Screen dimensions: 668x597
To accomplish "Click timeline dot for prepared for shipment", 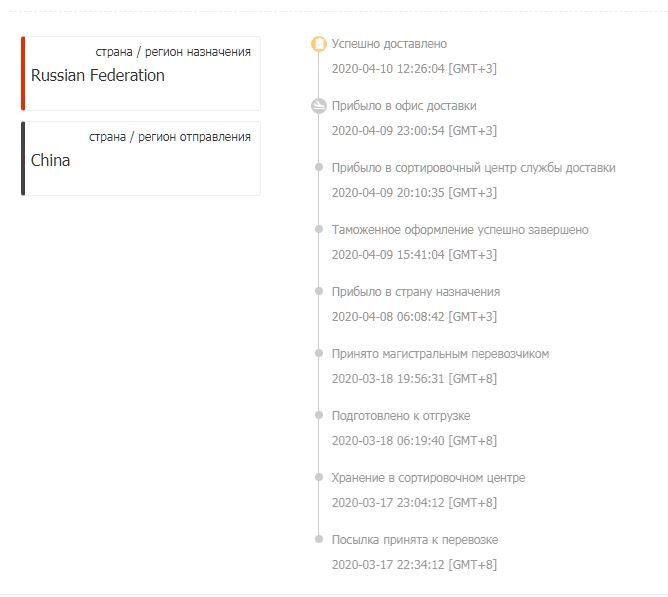I will point(319,416).
